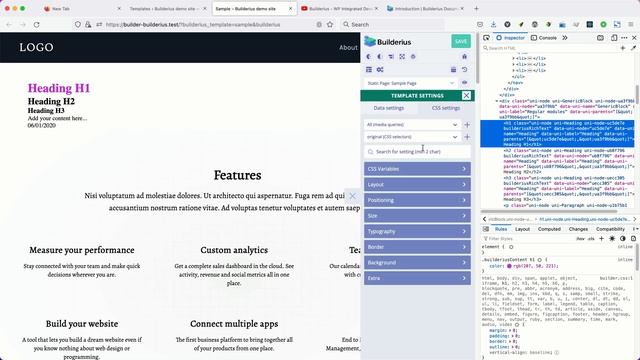Toggle light color scheme simulation sun icon
640x360 pixels.
[612, 238]
